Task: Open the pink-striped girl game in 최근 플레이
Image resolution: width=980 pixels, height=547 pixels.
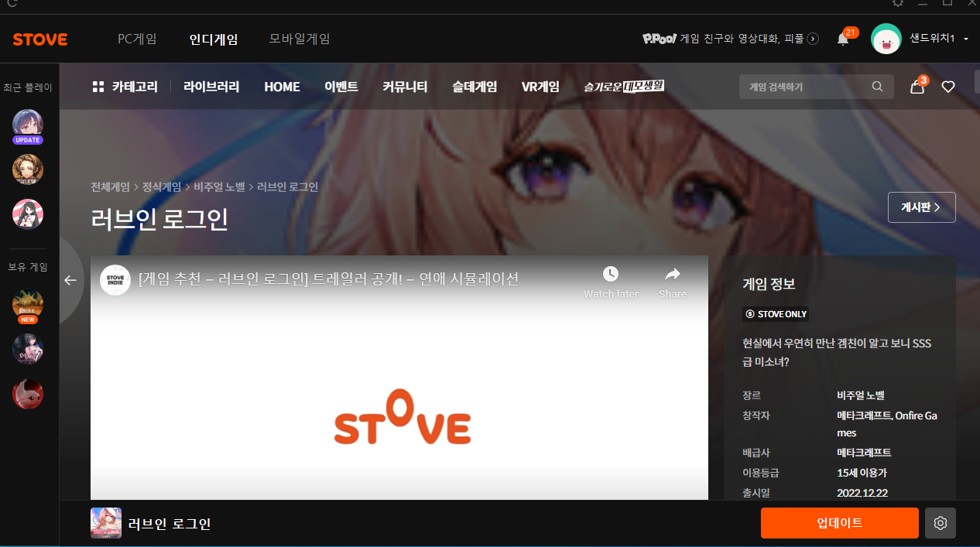Action: pyautogui.click(x=28, y=214)
